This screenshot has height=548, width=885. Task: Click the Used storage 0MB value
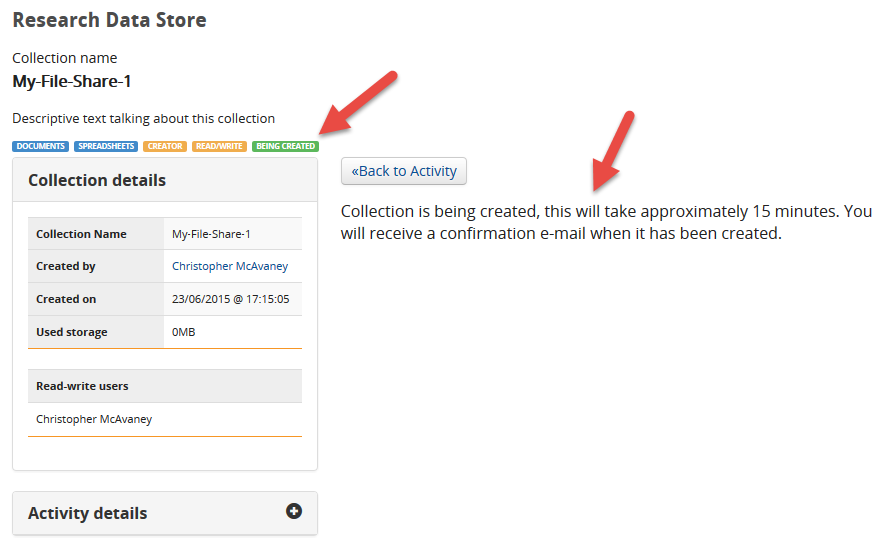point(183,332)
